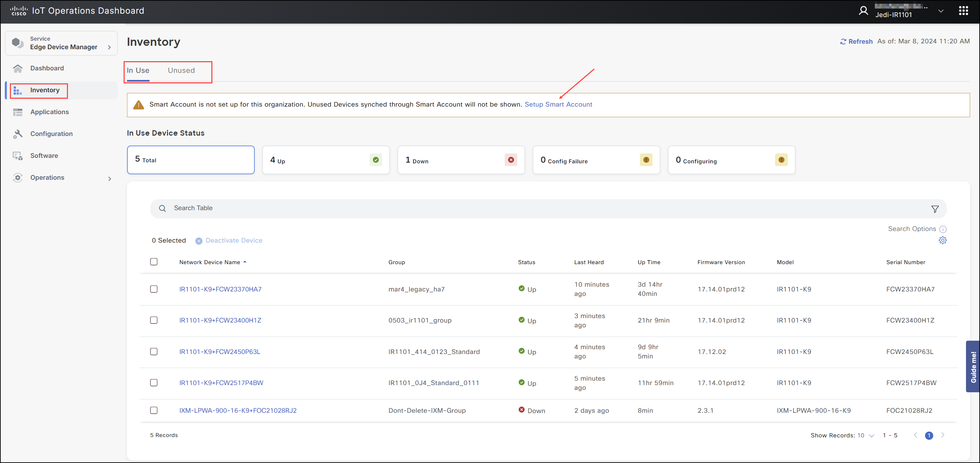Open the user profile icon
Viewport: 980px width, 463px height.
point(863,11)
